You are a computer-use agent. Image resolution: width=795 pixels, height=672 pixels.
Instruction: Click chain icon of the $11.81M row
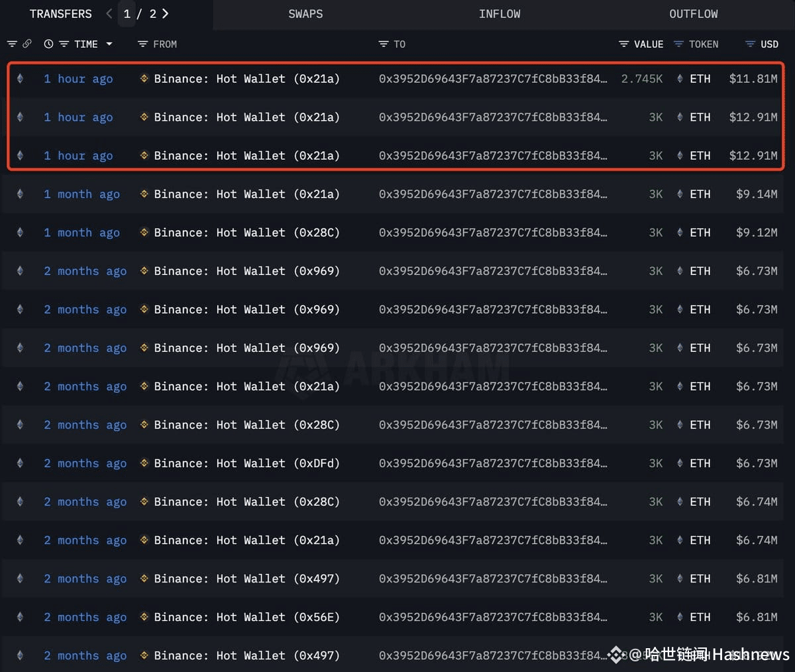coord(20,79)
